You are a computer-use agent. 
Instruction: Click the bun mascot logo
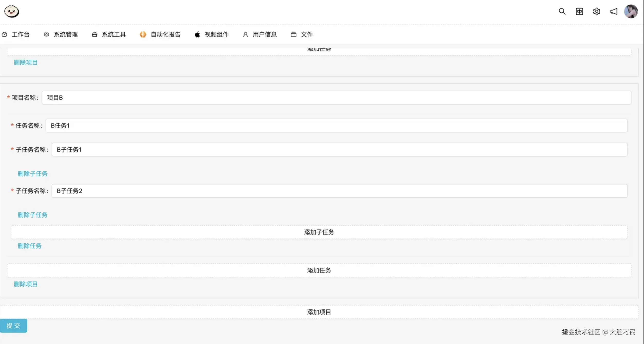(12, 12)
